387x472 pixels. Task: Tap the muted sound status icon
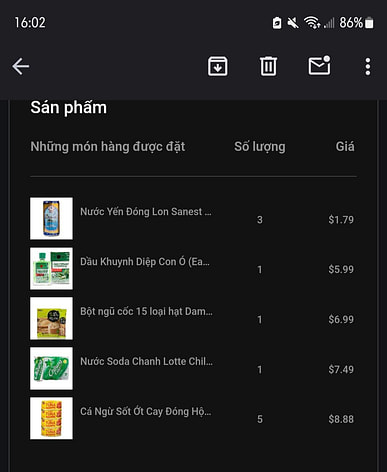click(x=293, y=23)
